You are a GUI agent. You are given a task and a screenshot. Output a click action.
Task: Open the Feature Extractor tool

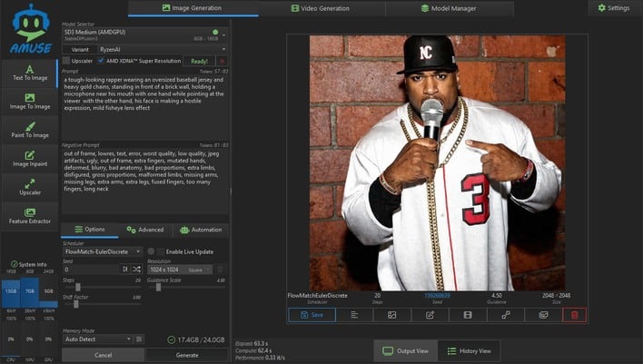point(30,216)
